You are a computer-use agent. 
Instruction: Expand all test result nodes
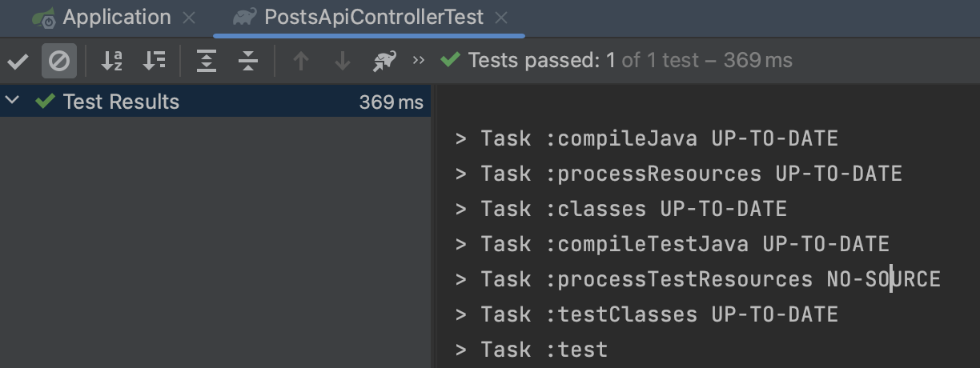(207, 61)
